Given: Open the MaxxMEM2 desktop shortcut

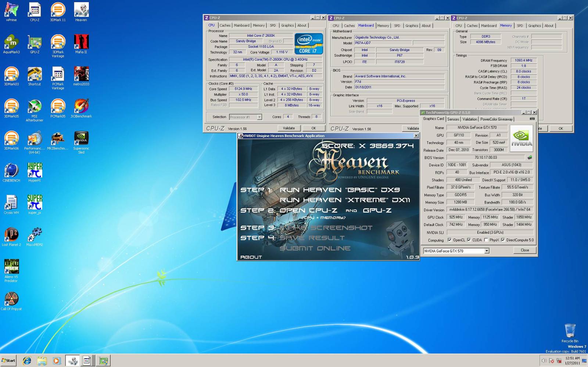Looking at the screenshot, I should click(x=35, y=237).
